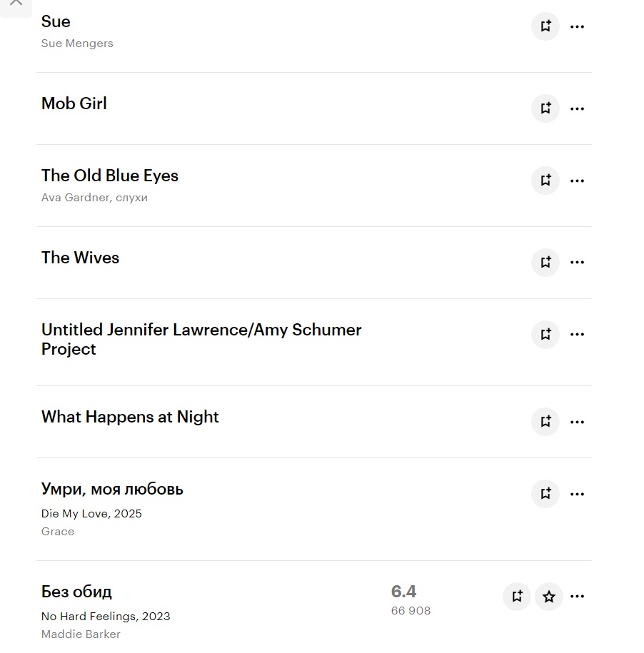This screenshot has height=653, width=644.
Task: Add What Happens at Night to watchlist
Action: coord(545,421)
